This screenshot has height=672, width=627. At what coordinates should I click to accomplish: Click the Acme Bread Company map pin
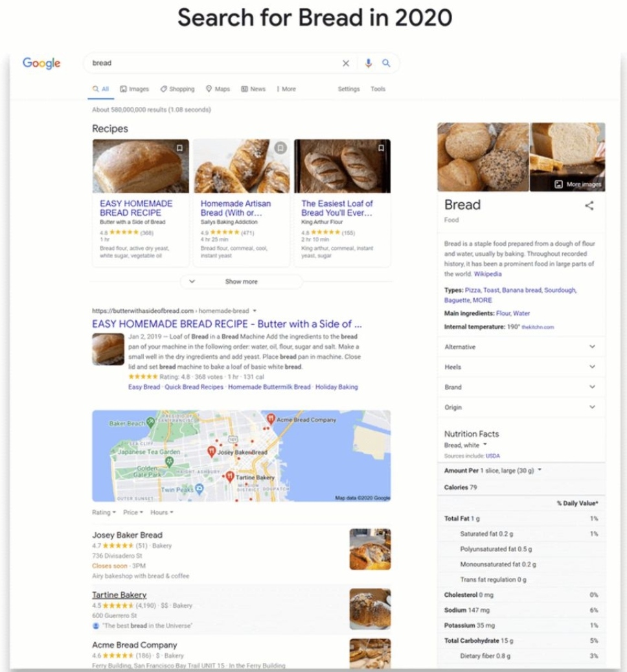pyautogui.click(x=271, y=418)
